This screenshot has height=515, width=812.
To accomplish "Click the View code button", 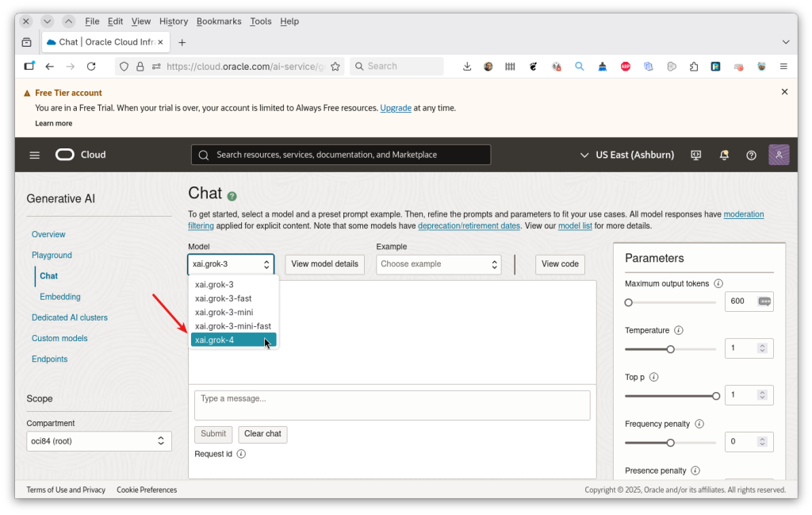I will click(560, 264).
